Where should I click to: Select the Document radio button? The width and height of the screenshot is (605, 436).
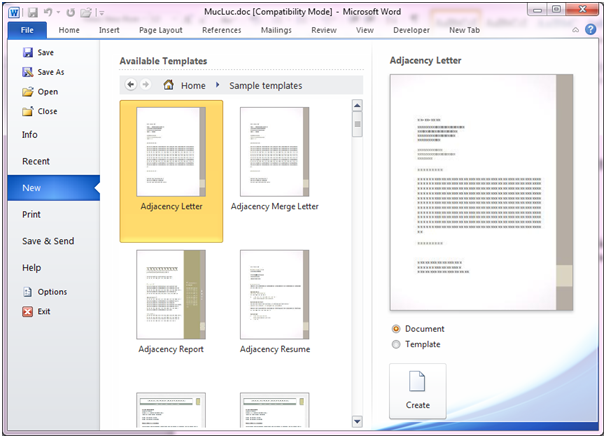point(396,329)
